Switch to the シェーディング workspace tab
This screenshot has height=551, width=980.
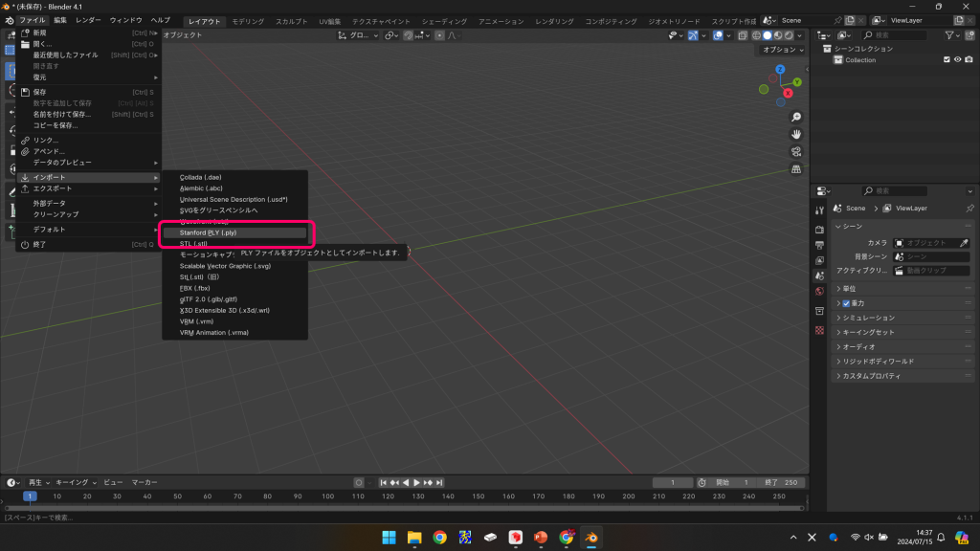[x=444, y=21]
